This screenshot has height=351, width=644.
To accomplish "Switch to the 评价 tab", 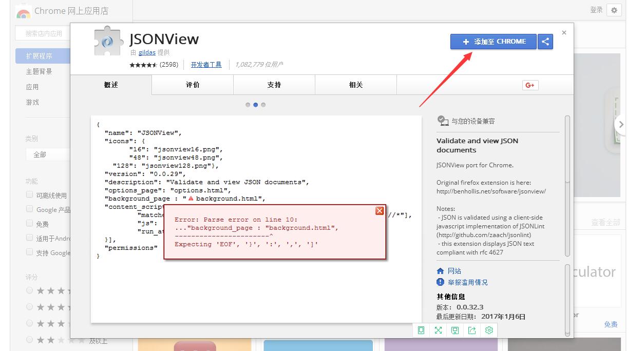I will pyautogui.click(x=193, y=85).
